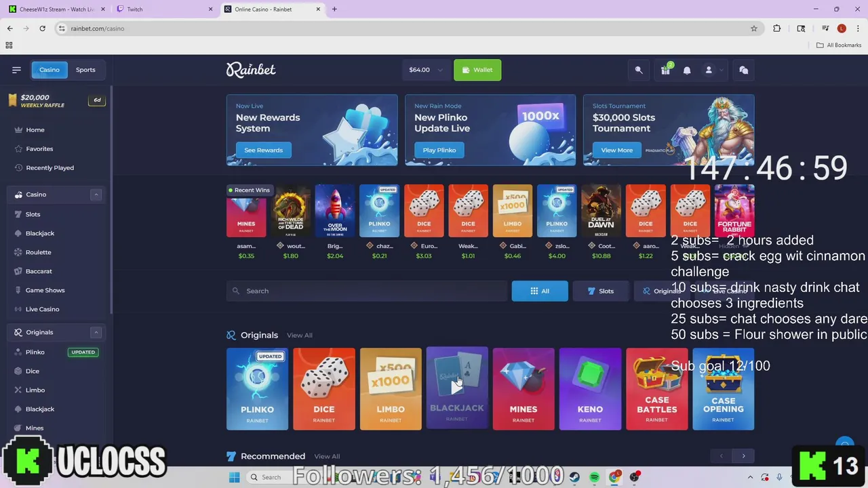The height and width of the screenshot is (488, 868).
Task: Open Roulette in sidebar
Action: [x=38, y=252]
